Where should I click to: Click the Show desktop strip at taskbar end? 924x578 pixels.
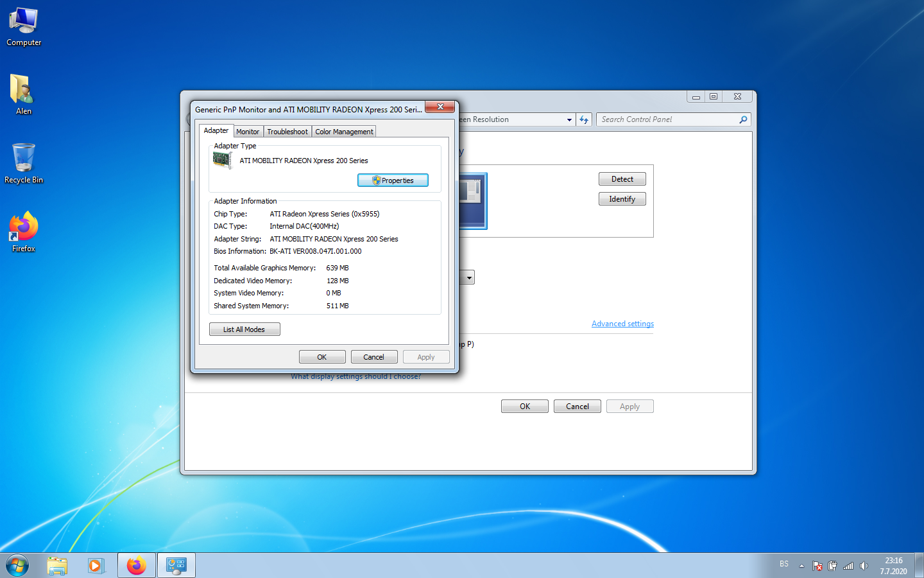[x=920, y=566]
